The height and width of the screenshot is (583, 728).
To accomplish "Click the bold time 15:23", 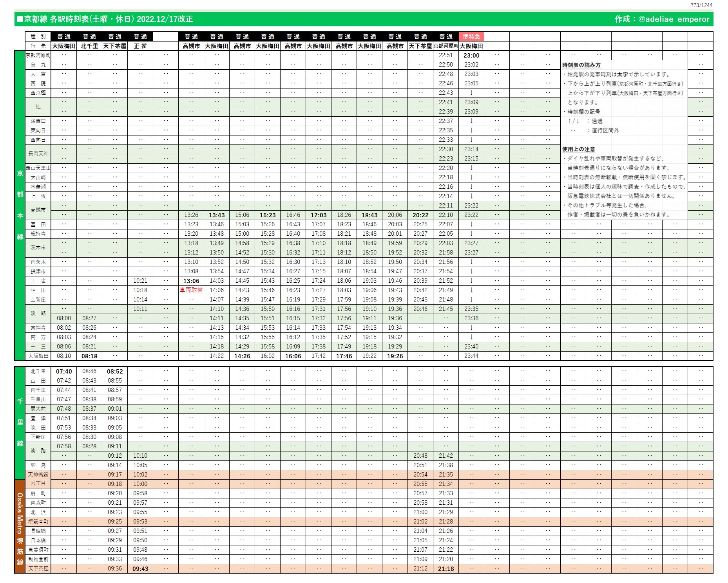I will (x=268, y=215).
